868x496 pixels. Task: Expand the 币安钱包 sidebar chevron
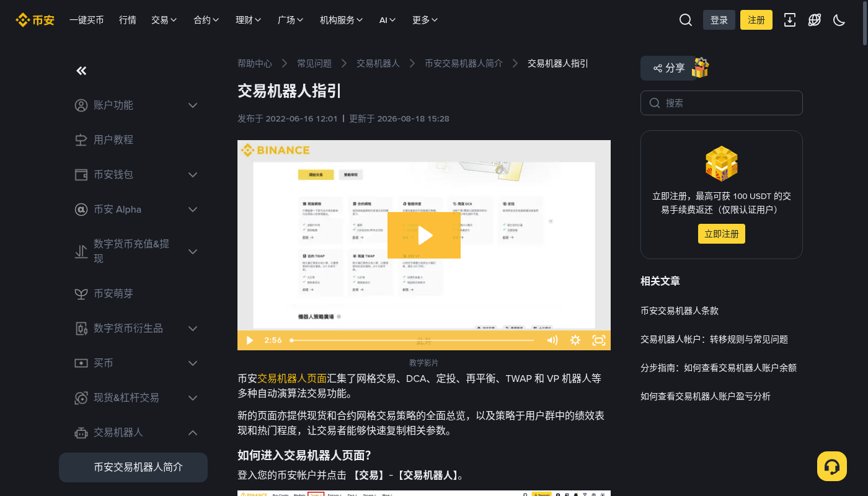(x=193, y=175)
